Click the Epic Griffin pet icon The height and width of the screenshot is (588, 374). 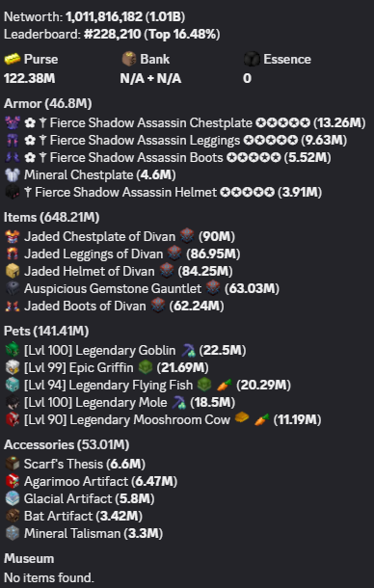(13, 367)
